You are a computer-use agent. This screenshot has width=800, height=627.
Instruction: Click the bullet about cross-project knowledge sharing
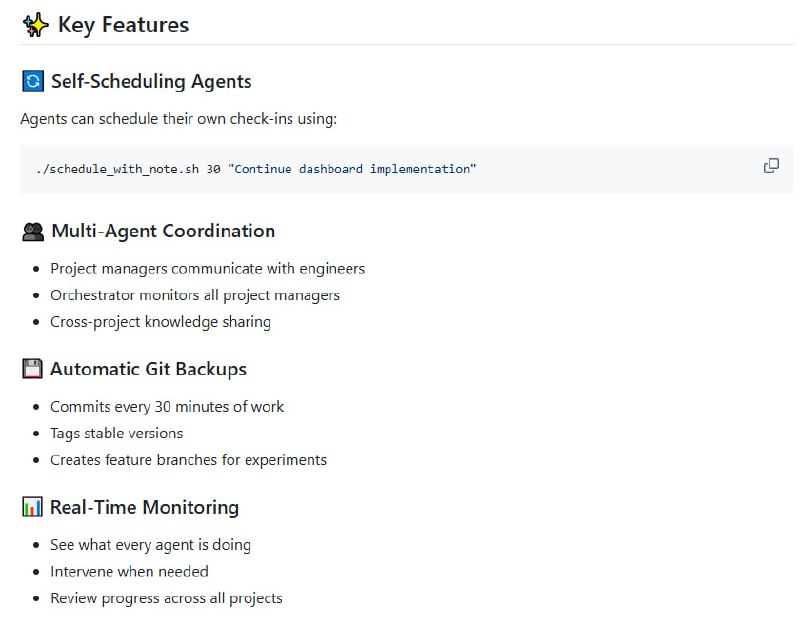tap(161, 321)
